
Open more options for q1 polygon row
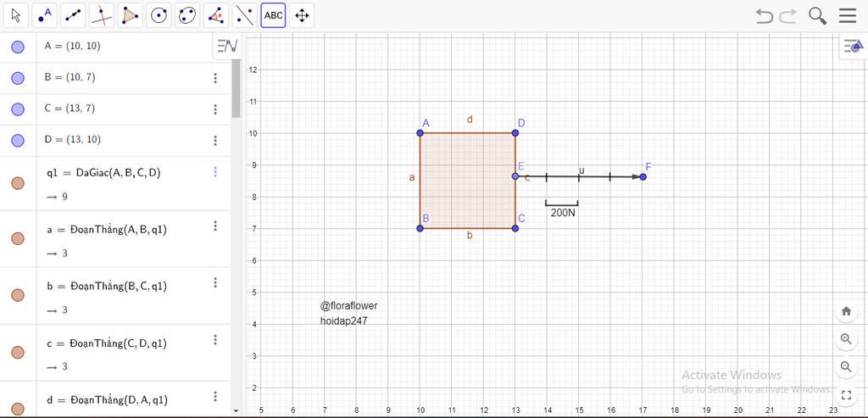215,172
